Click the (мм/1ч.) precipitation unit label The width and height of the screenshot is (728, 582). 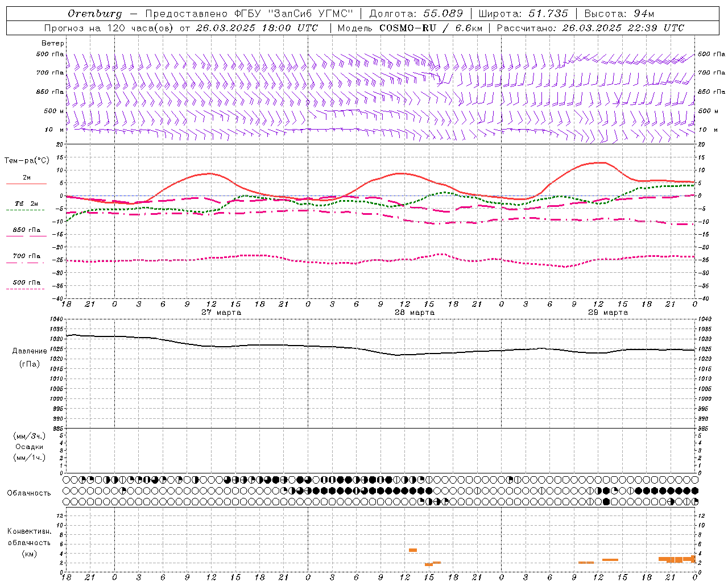tap(30, 458)
